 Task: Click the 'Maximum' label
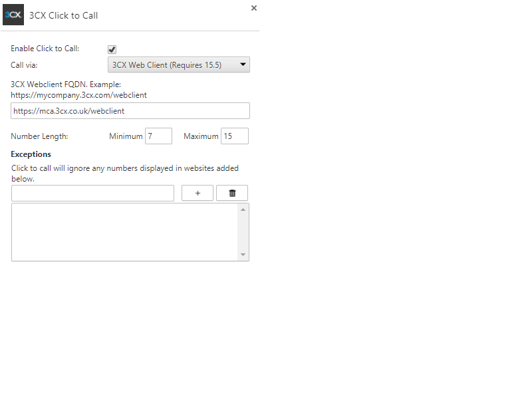tap(201, 136)
